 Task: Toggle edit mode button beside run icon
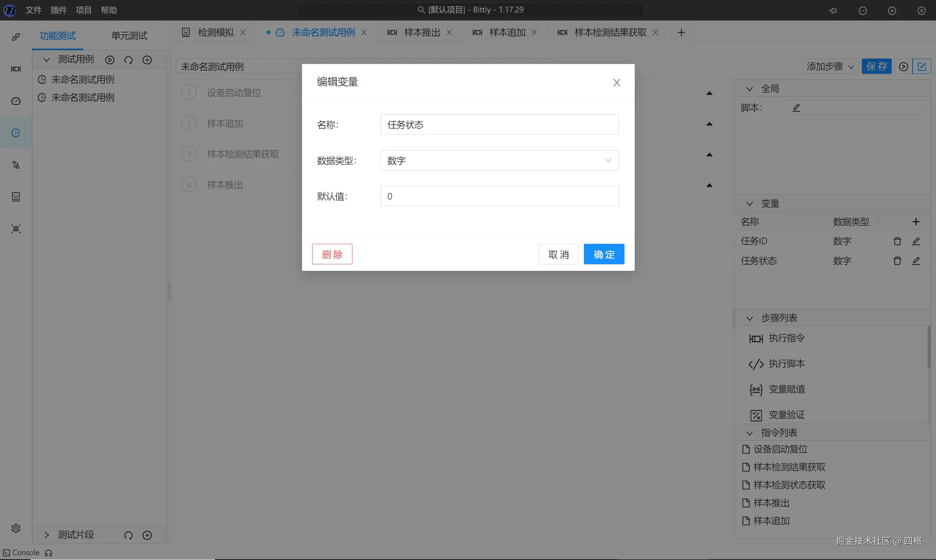[x=921, y=67]
